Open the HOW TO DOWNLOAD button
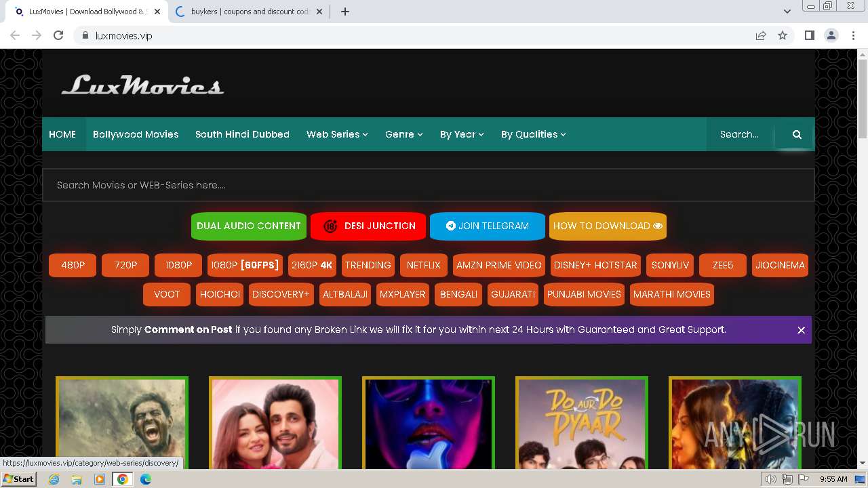Screen dimensions: 868x488 click(608, 226)
